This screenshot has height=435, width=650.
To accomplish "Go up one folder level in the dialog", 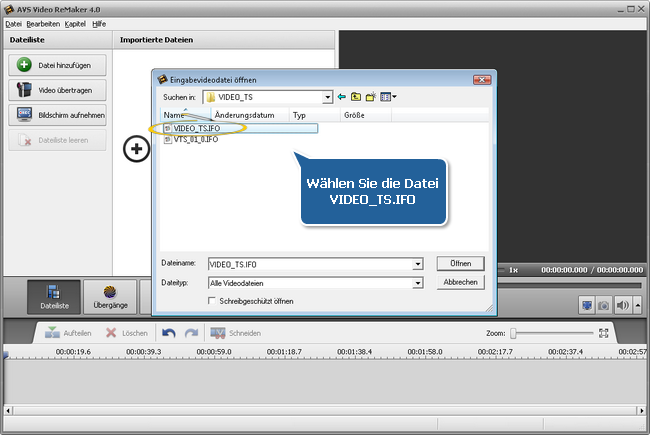I will coord(356,97).
